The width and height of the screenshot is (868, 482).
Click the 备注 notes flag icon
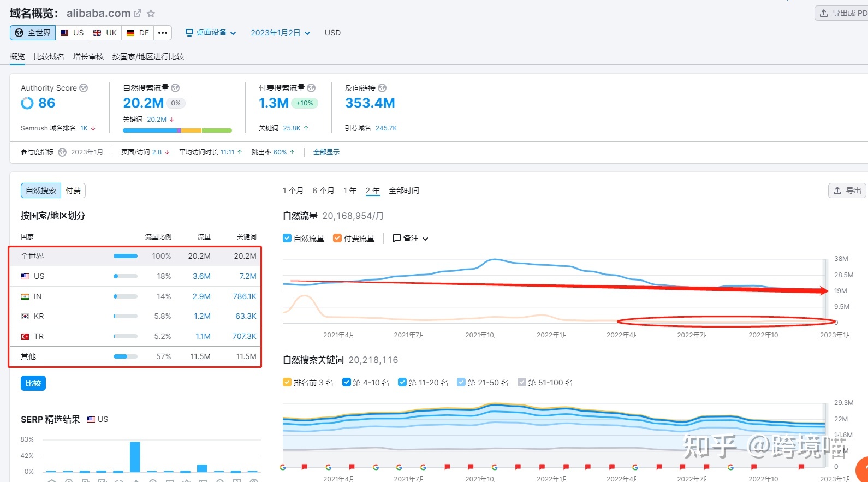pyautogui.click(x=397, y=239)
